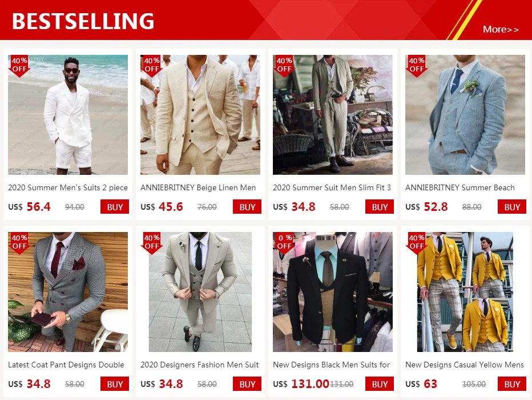Open the black suit mannequin photo
Image resolution: width=532 pixels, height=400 pixels.
pyautogui.click(x=332, y=292)
